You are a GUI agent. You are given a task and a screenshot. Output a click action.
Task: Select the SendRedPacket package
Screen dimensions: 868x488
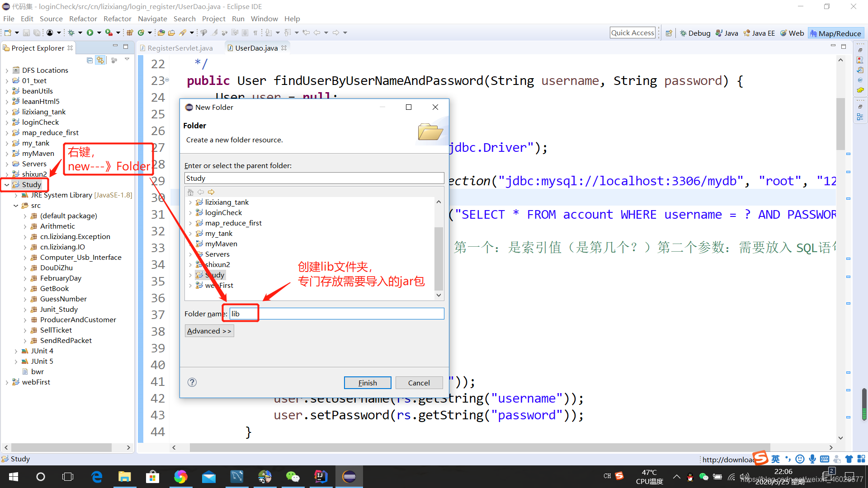tap(66, 341)
